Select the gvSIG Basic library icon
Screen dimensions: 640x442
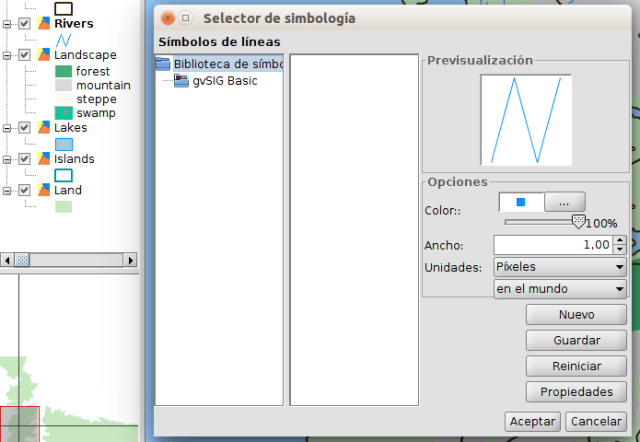[181, 81]
